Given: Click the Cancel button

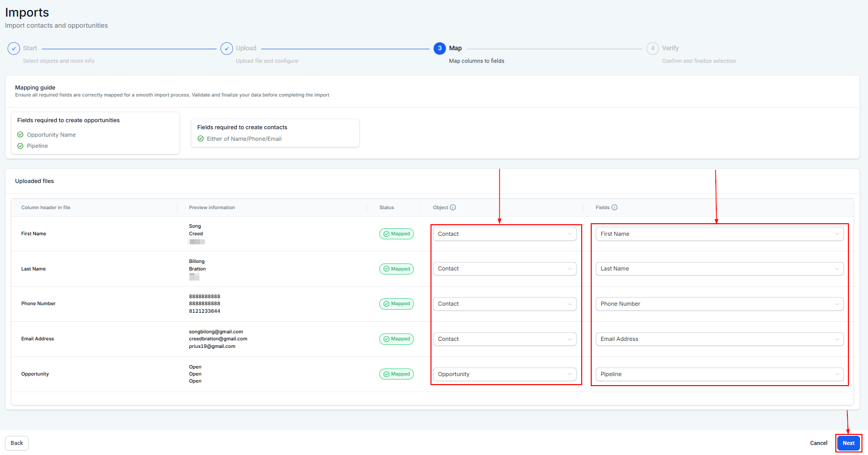Looking at the screenshot, I should click(x=818, y=443).
